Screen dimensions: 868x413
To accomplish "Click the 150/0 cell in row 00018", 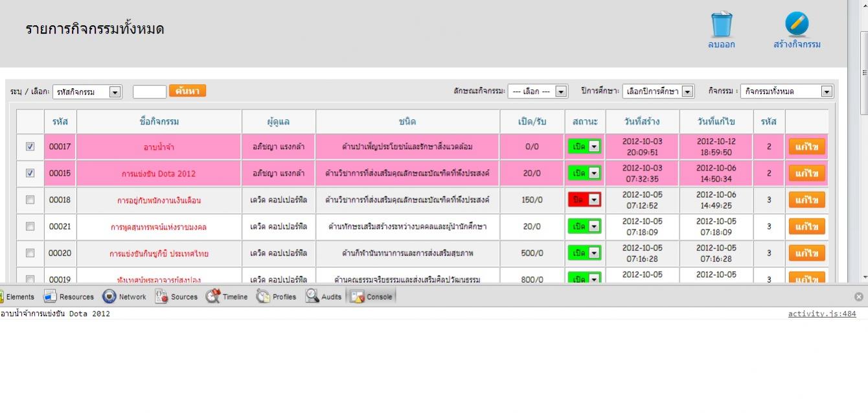I will (x=532, y=200).
